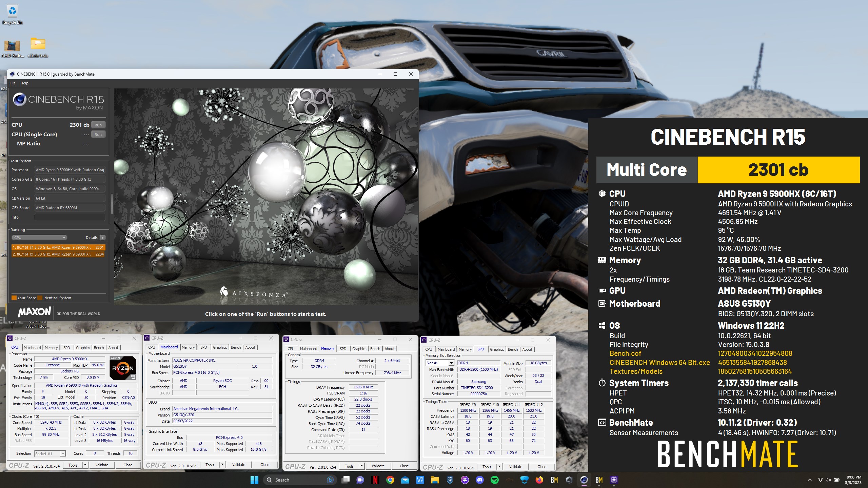Screen dimensions: 868x488
Task: Open File Explorer from the taskbar
Action: [x=435, y=480]
